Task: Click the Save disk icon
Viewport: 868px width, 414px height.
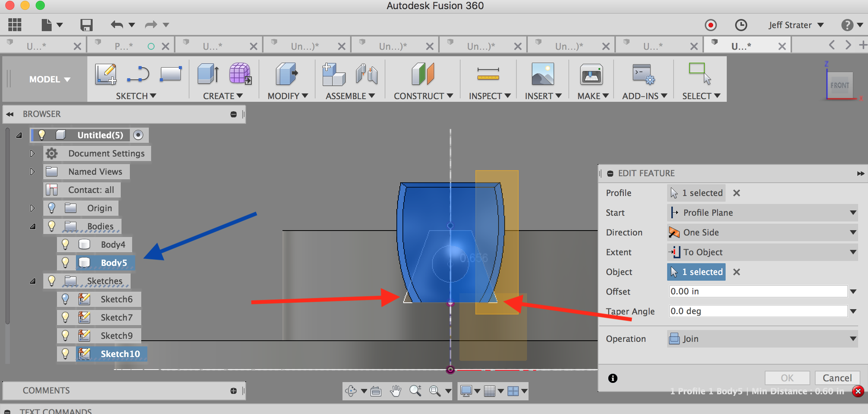Action: pyautogui.click(x=87, y=25)
